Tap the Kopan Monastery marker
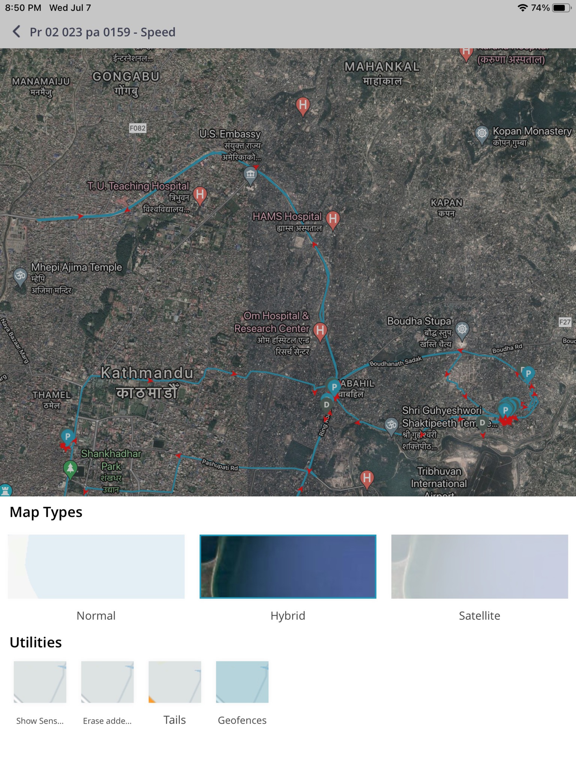This screenshot has height=768, width=576. (x=482, y=134)
